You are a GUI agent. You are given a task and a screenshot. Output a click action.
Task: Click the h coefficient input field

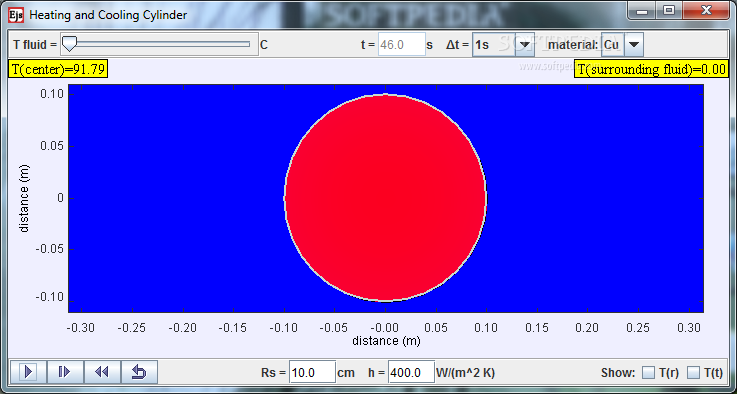[411, 373]
